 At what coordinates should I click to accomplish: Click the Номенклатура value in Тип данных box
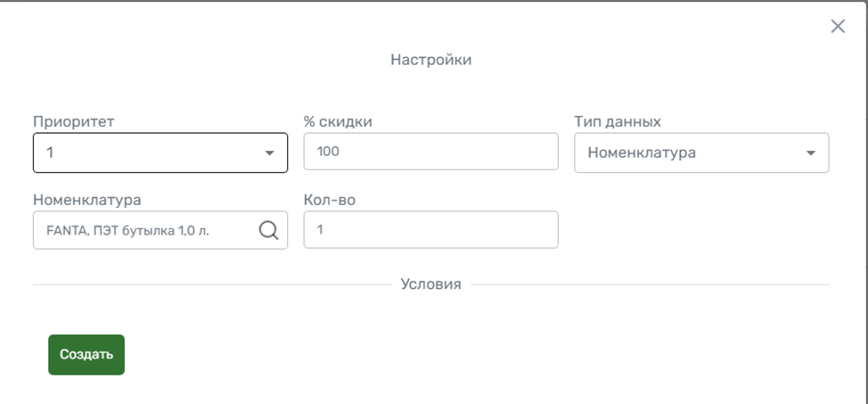click(x=642, y=153)
